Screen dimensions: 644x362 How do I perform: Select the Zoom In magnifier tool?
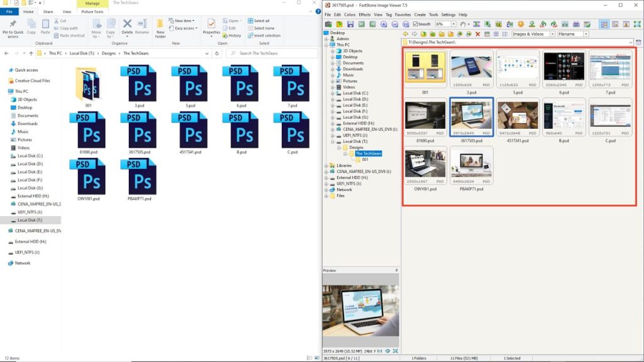coord(384,24)
